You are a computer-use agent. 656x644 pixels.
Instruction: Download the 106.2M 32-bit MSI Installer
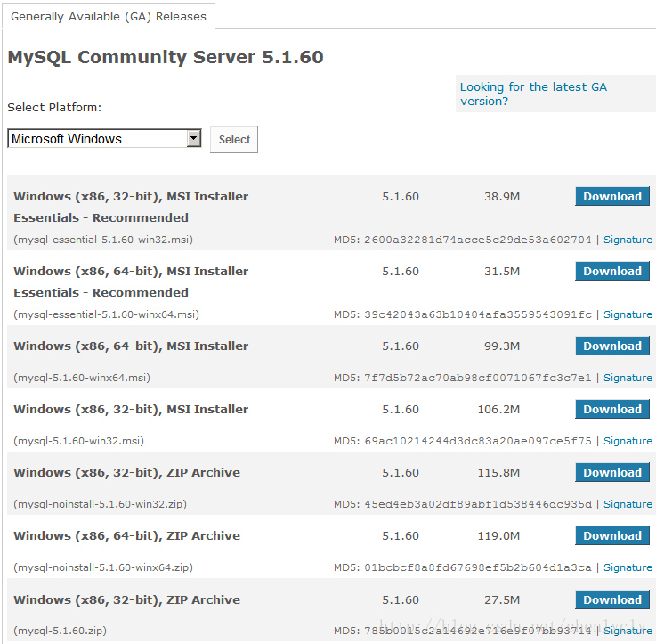coord(612,409)
